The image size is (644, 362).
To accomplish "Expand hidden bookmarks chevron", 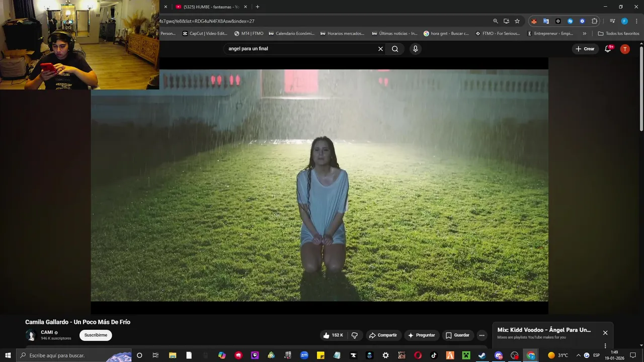I will (x=584, y=34).
